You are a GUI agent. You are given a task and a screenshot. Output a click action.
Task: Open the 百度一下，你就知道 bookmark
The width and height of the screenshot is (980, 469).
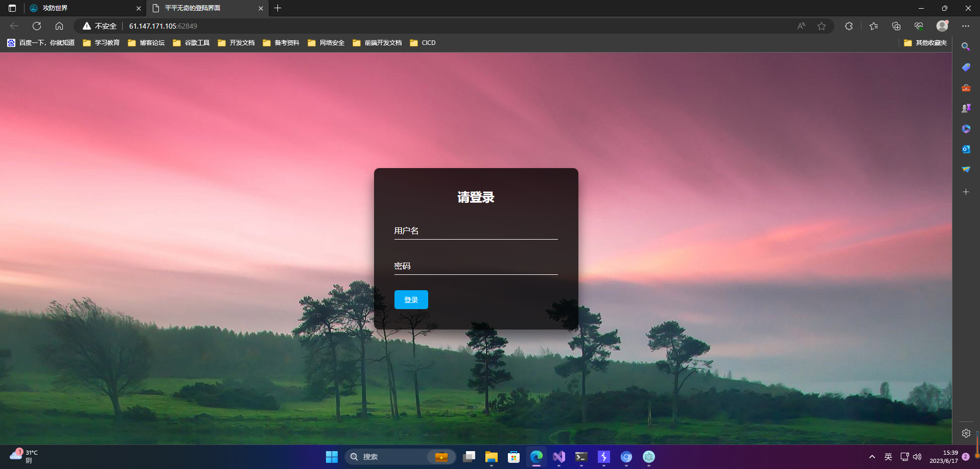[41, 43]
